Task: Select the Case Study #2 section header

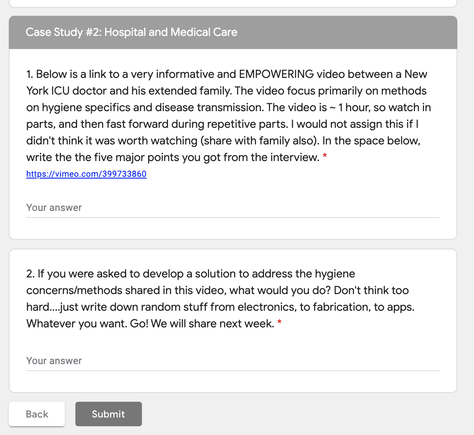Action: (233, 32)
